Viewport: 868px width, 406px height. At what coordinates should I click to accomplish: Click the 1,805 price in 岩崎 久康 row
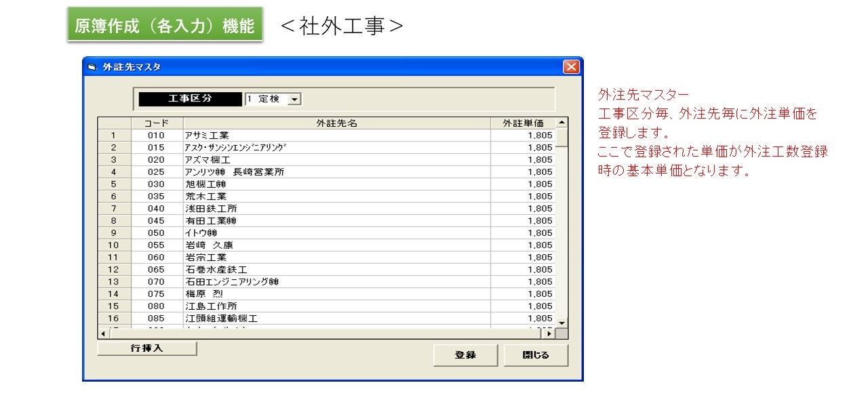point(523,245)
